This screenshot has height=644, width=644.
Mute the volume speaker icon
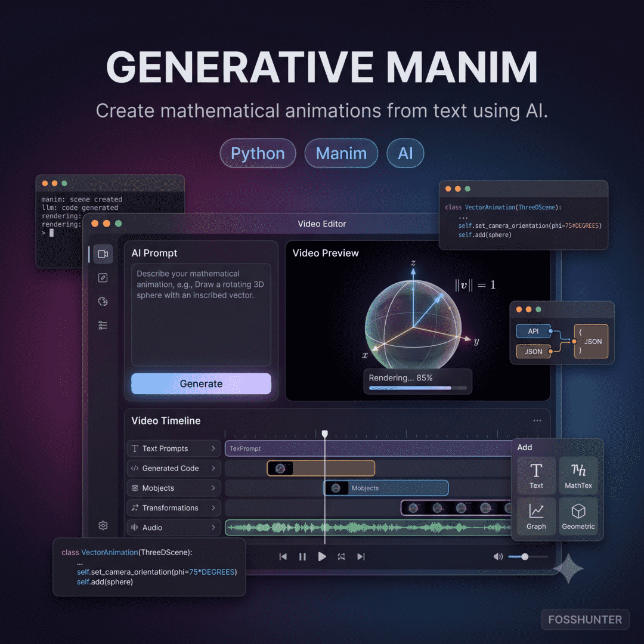[x=498, y=556]
